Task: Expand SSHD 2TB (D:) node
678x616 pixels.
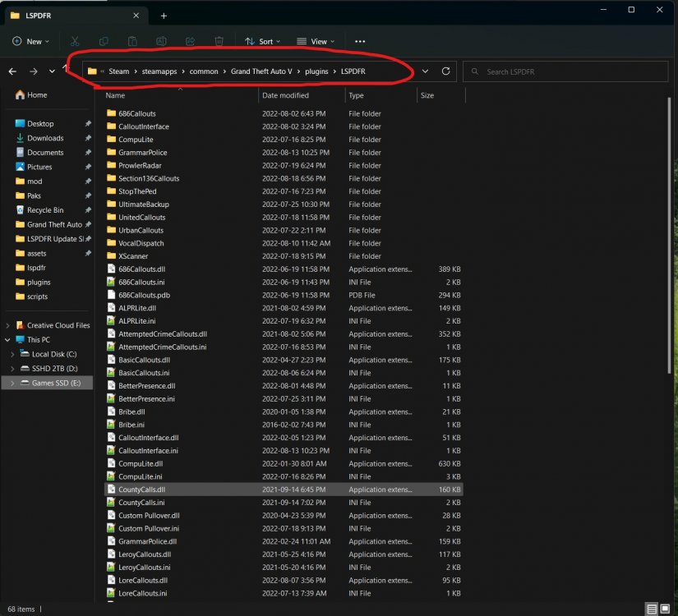Action: click(12, 369)
